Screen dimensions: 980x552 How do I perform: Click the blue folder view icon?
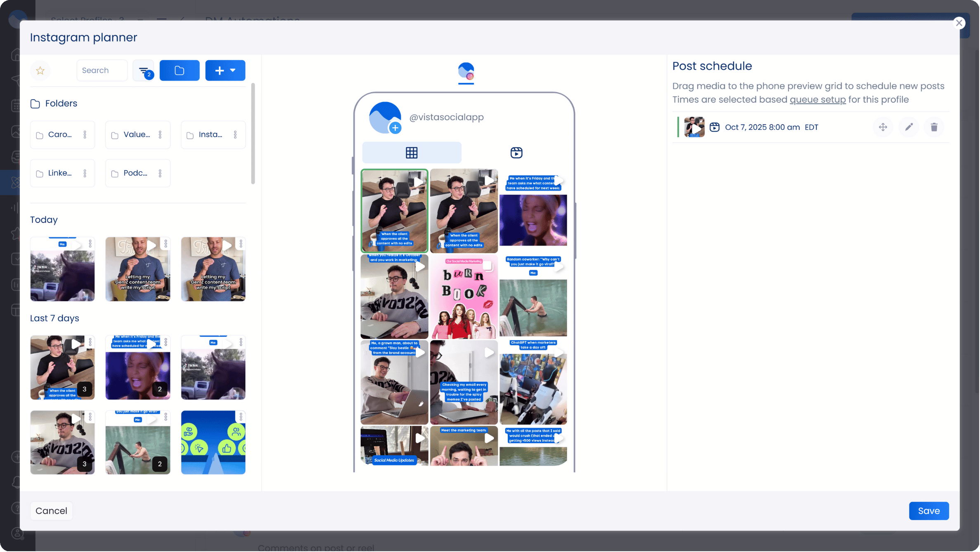[180, 70]
